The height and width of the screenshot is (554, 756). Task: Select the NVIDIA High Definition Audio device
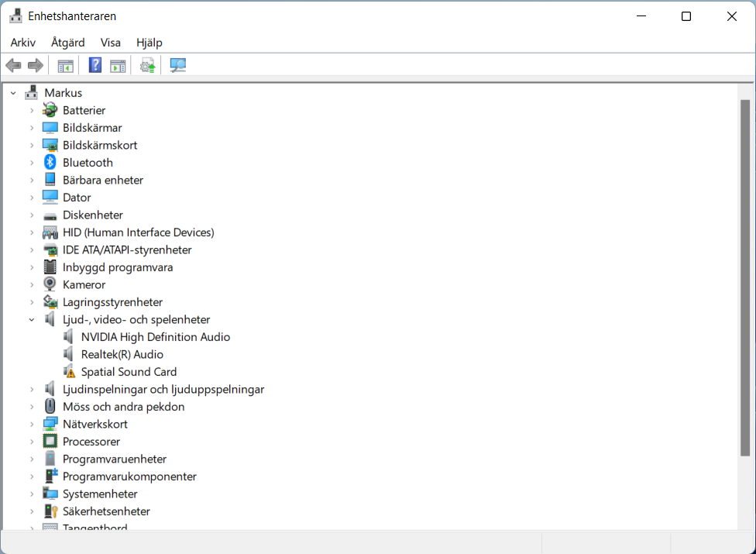[x=155, y=337]
